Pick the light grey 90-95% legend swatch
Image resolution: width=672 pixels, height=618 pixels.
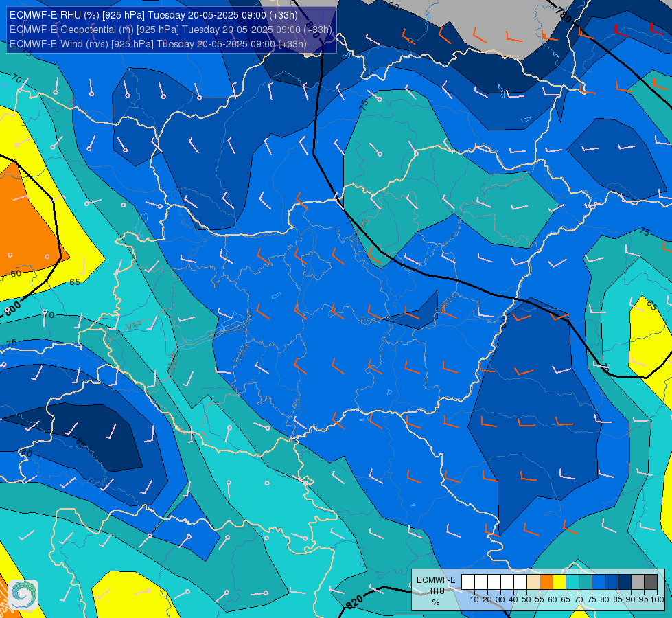click(x=638, y=582)
